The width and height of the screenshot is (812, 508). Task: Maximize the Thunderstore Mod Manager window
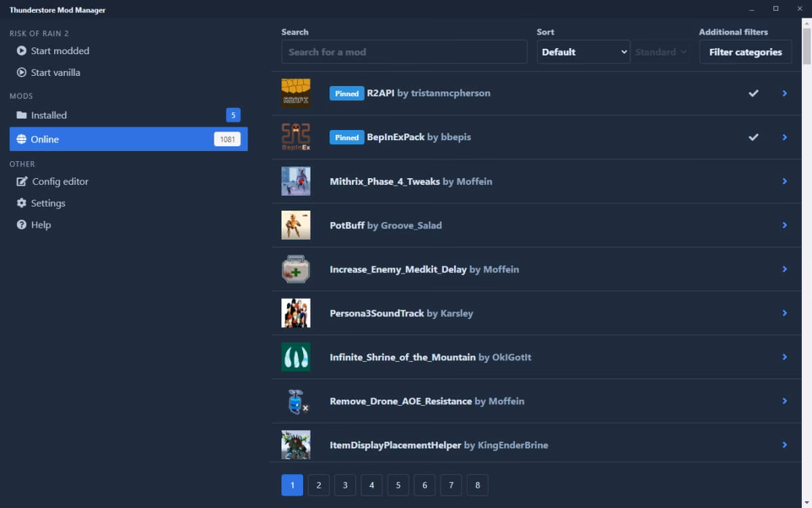pyautogui.click(x=775, y=9)
